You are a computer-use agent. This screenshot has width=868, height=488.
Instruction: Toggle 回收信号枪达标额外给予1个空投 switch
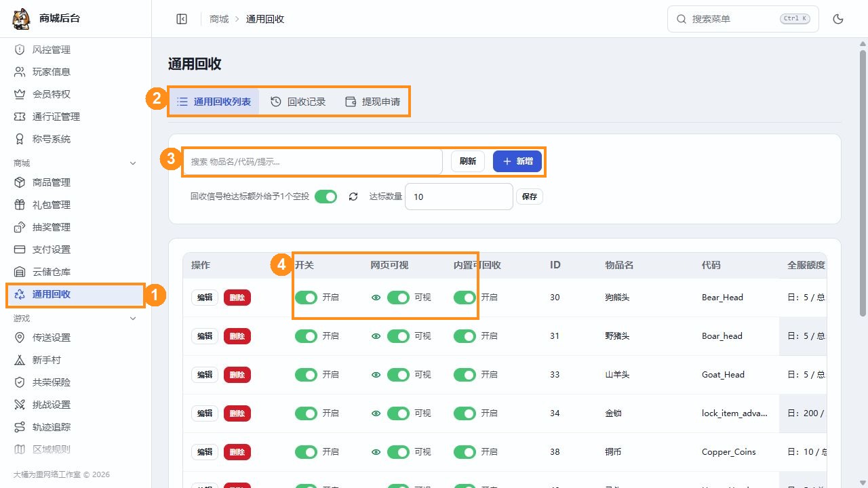click(326, 197)
